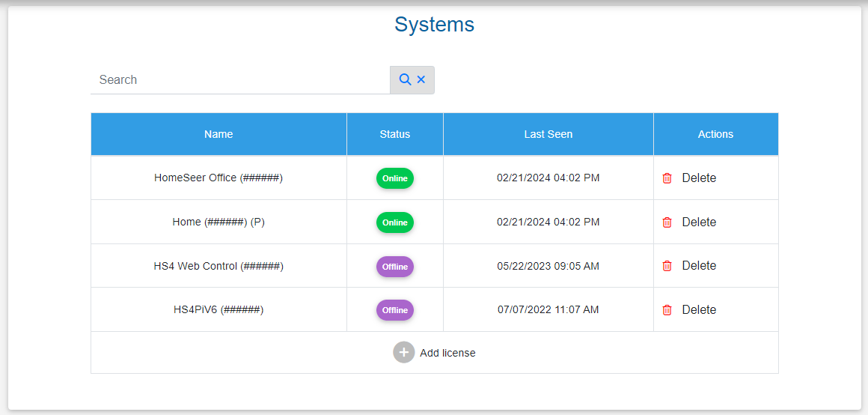Select the HS4 Web Control system name
The width and height of the screenshot is (868, 415).
pos(218,266)
